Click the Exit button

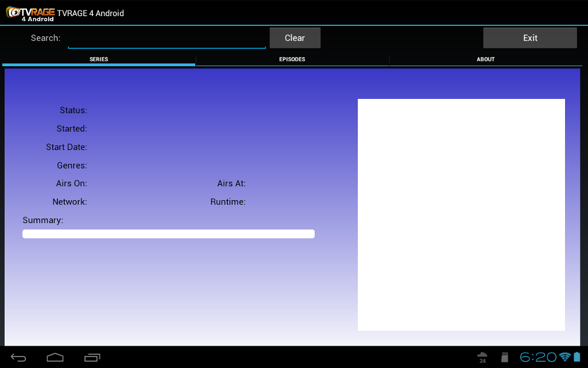pyautogui.click(x=530, y=38)
